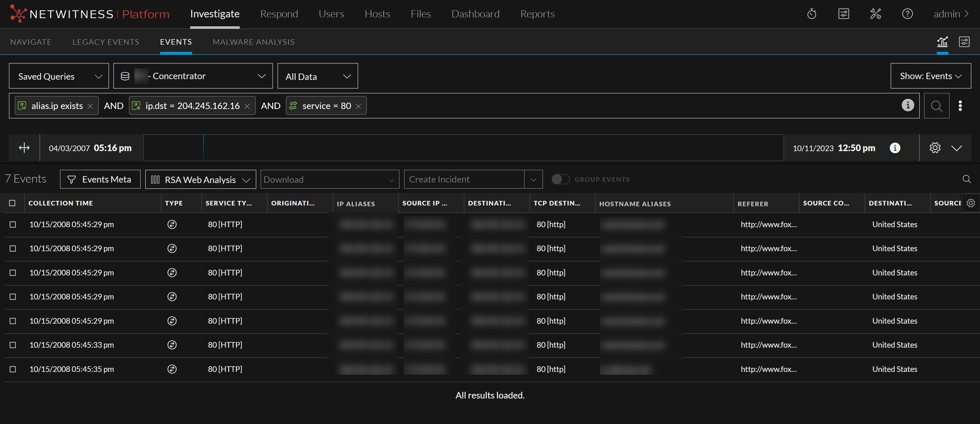This screenshot has width=980, height=424.
Task: Click the timeline marker in time range bar
Action: pyautogui.click(x=203, y=148)
